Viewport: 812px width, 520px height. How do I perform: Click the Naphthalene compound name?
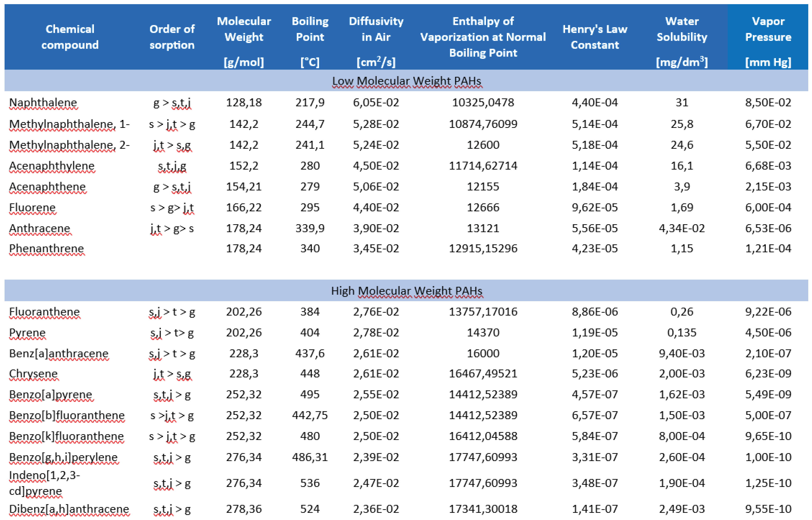pyautogui.click(x=43, y=102)
